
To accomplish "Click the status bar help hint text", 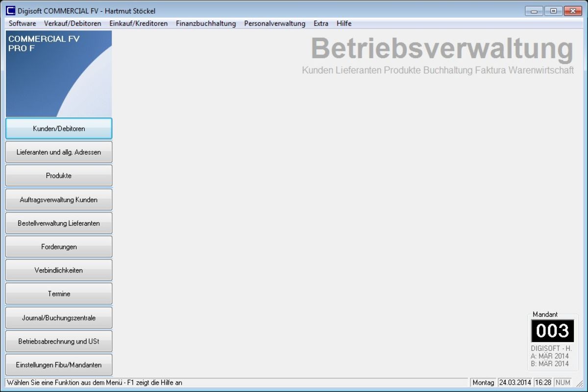I will tap(95, 382).
